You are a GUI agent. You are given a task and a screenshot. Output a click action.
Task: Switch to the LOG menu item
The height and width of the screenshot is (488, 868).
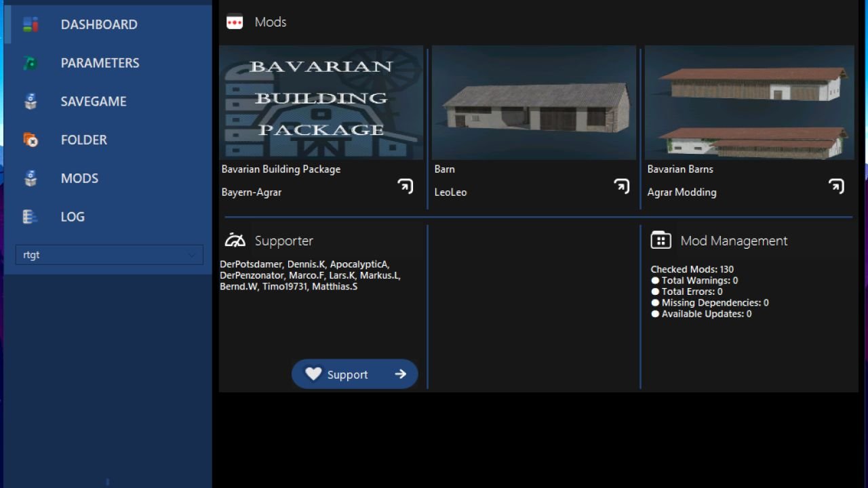[x=73, y=217]
